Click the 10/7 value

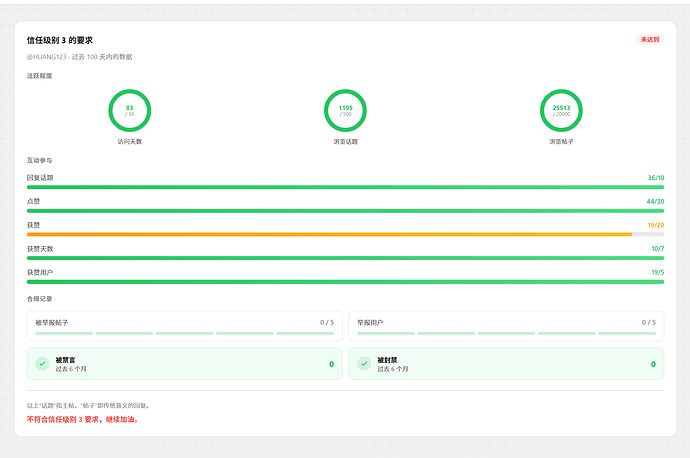click(658, 249)
